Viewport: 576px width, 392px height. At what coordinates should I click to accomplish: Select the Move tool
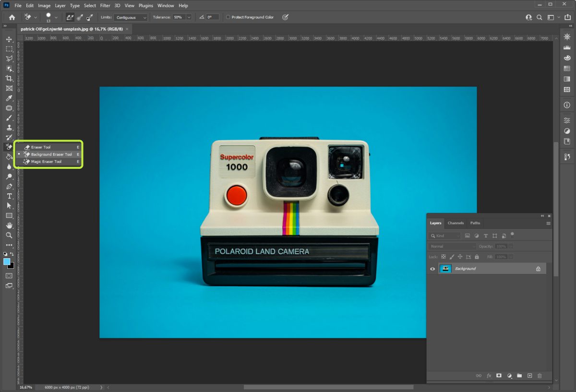click(9, 39)
